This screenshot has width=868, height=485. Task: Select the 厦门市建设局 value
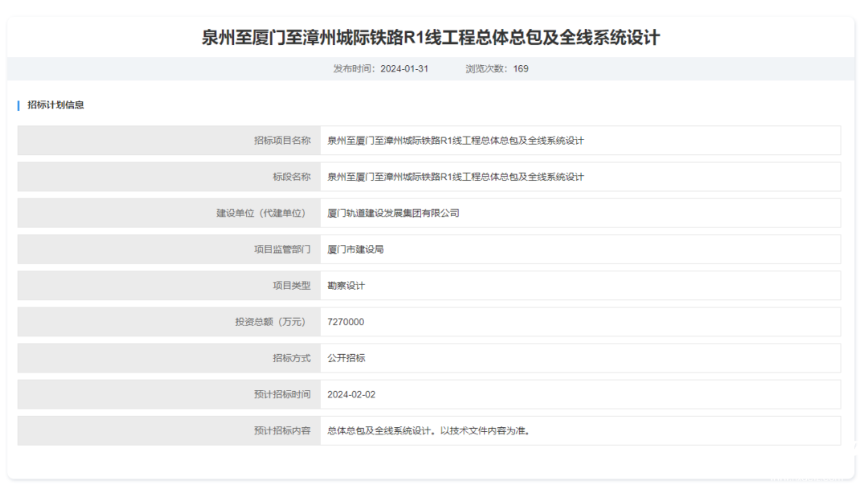coord(355,250)
